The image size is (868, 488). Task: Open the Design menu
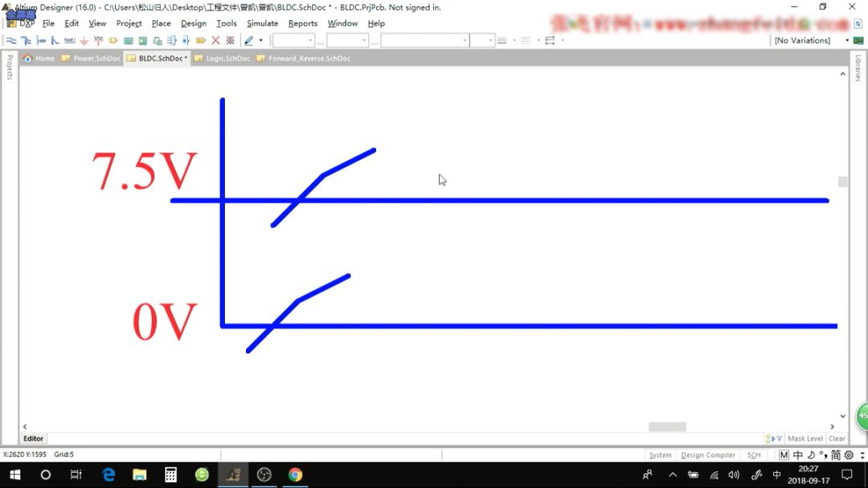tap(193, 23)
